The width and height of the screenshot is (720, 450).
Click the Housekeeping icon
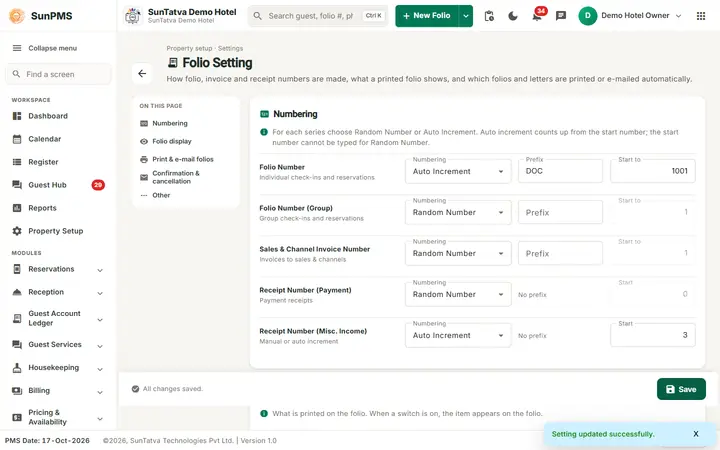pos(17,367)
